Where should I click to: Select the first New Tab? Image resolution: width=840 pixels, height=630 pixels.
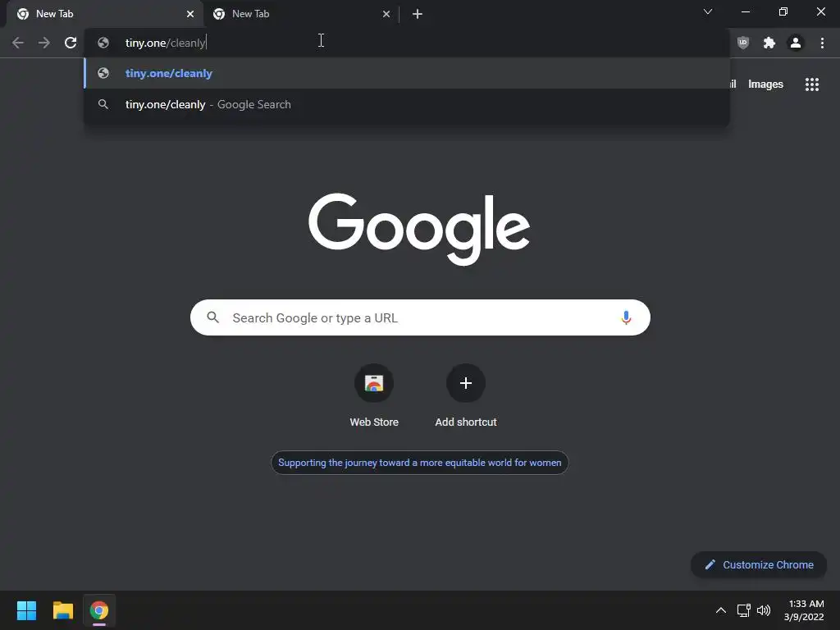[104, 14]
